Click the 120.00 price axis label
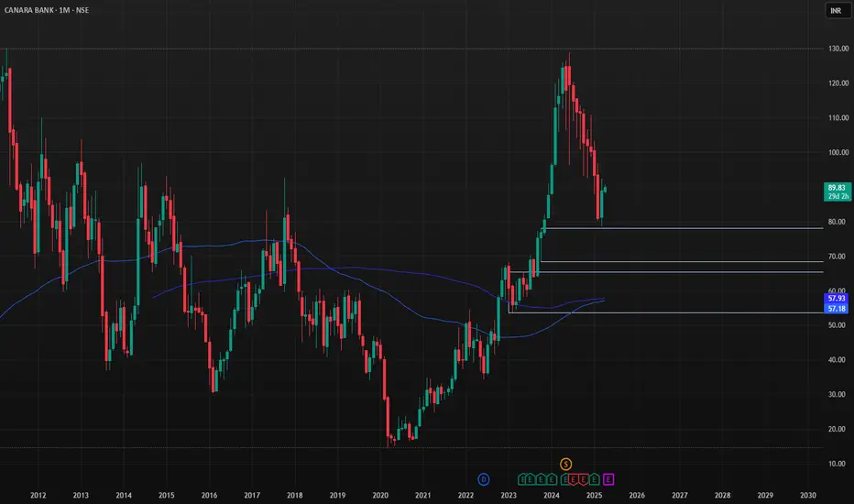The height and width of the screenshot is (504, 854). point(838,82)
